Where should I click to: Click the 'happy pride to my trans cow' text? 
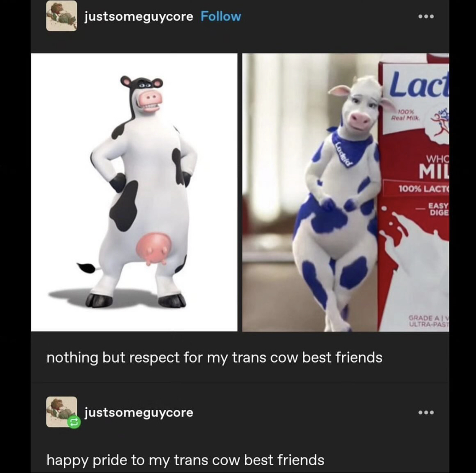pyautogui.click(x=185, y=460)
